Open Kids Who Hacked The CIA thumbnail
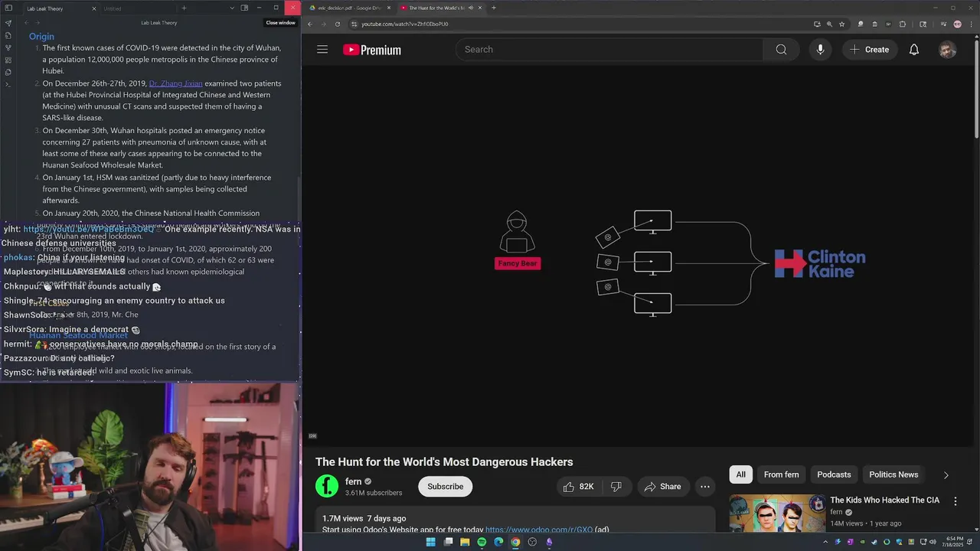Screen dimensions: 980x551 coord(777,514)
